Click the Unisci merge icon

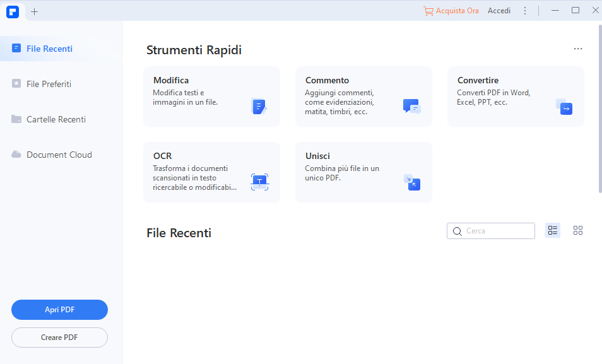point(412,182)
